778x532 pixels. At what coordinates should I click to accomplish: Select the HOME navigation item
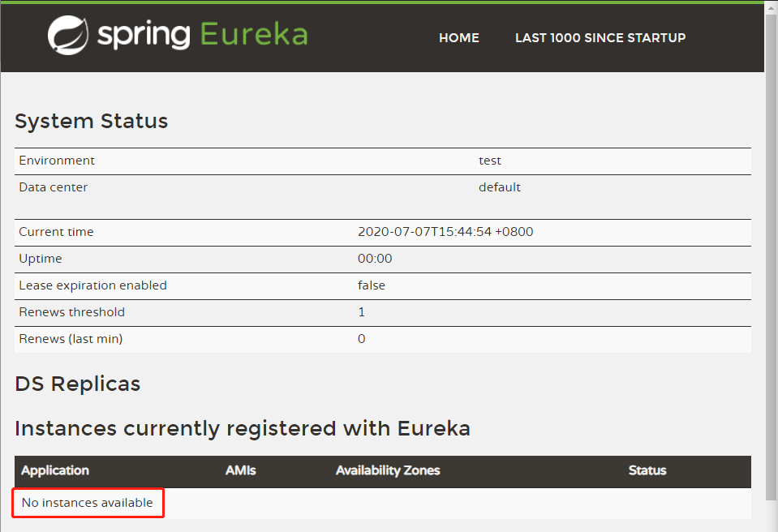click(x=458, y=37)
